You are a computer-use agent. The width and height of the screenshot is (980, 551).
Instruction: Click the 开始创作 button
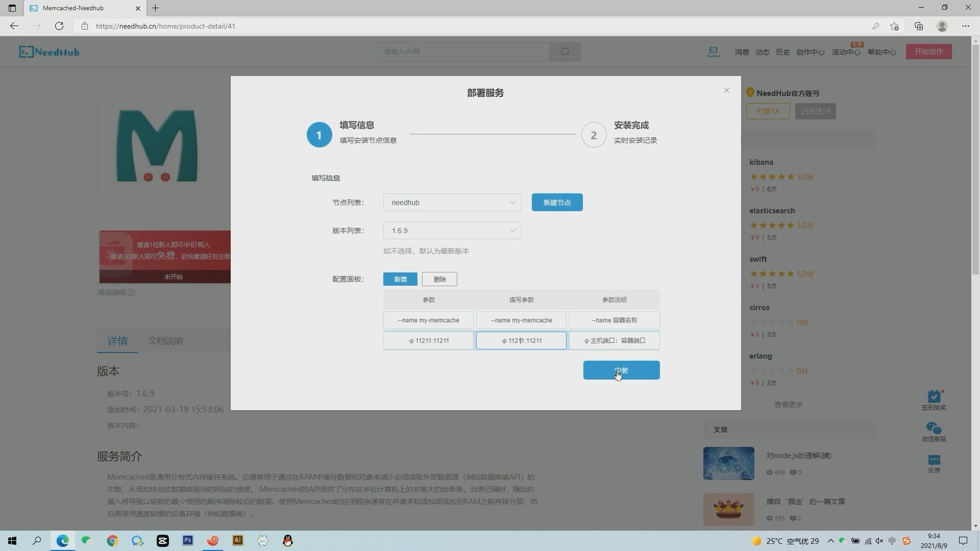pyautogui.click(x=928, y=52)
